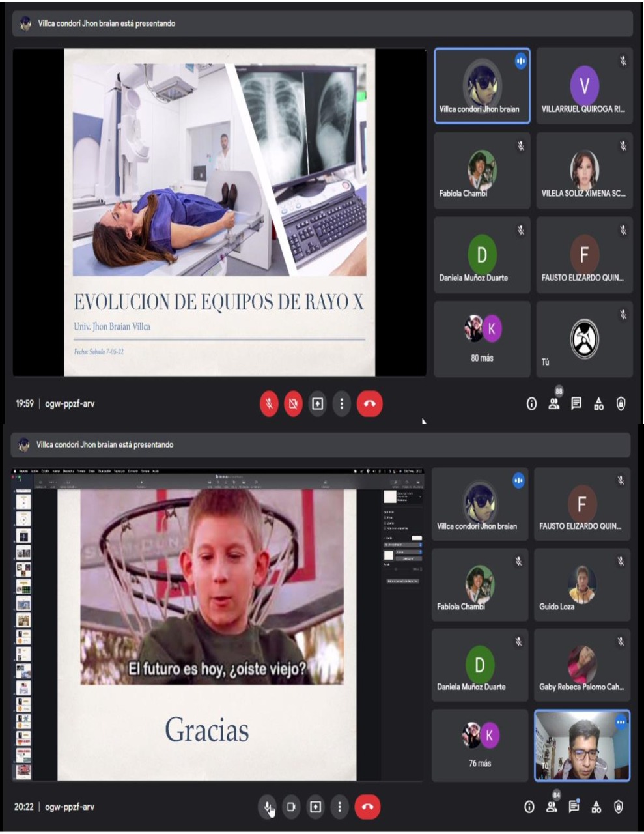Toggle the microphone in the 20:22 meeting view
The image size is (644, 834).
tap(267, 807)
